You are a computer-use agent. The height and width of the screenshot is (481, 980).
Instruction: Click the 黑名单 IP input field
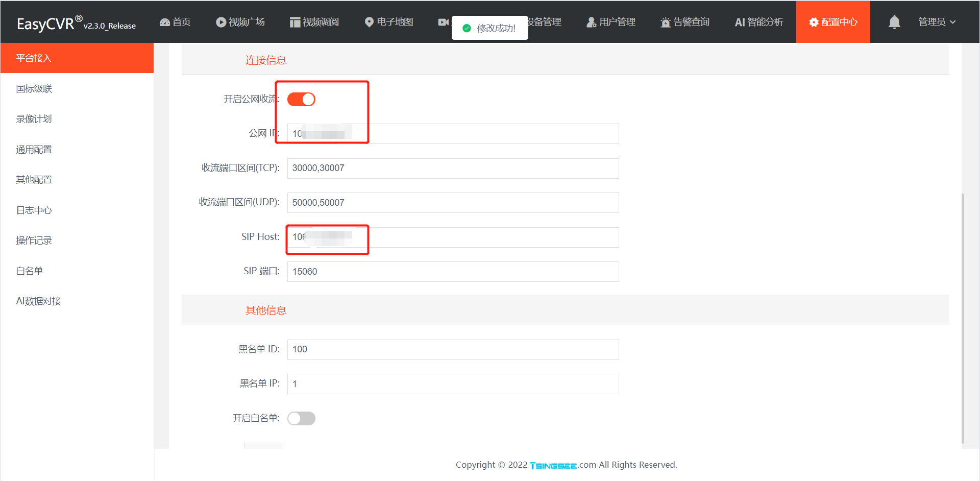pos(453,384)
